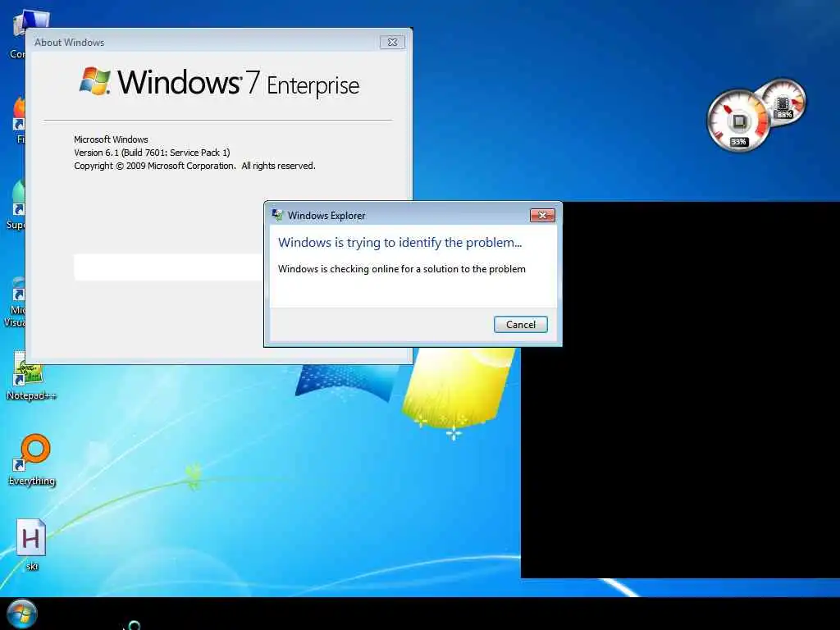
Task: Click the memory usage gauge showing 88%
Action: 784,101
